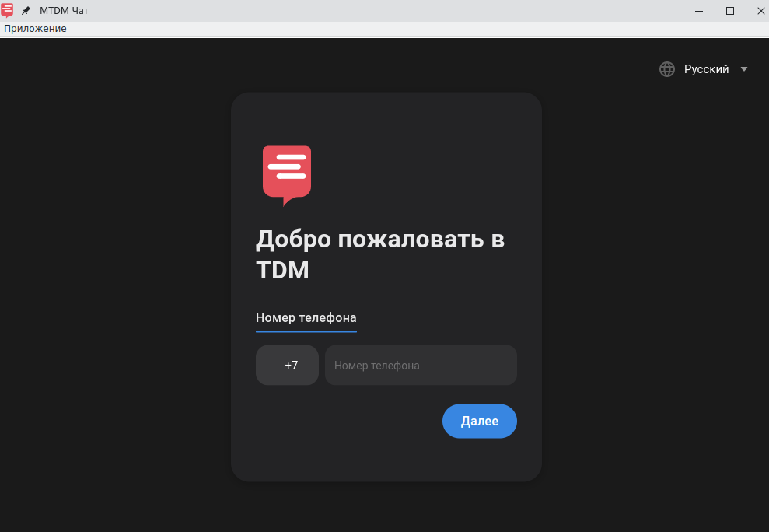Open the Приложение menu
Screen dimensions: 769x532
point(35,29)
